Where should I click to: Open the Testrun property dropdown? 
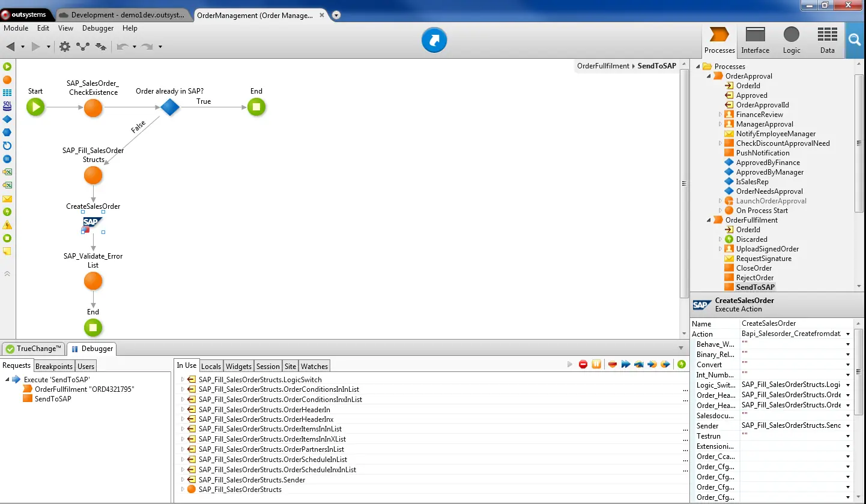[x=848, y=436]
